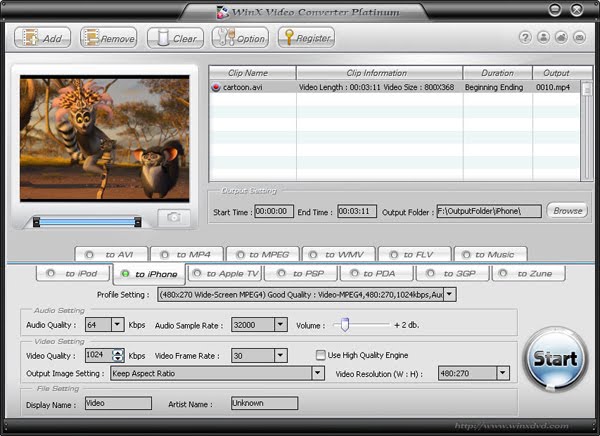Expand the Profile Setting dropdown
Image resolution: width=600 pixels, height=436 pixels.
click(x=450, y=295)
